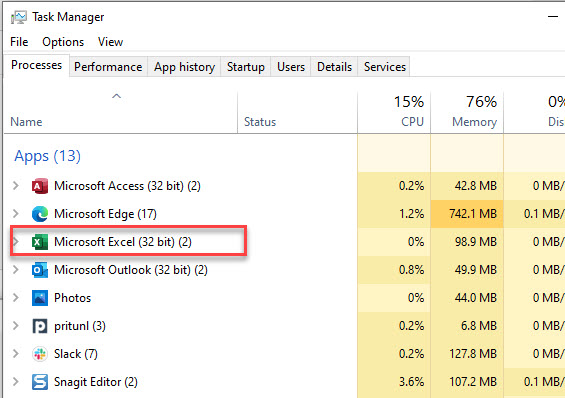Open the File menu
The height and width of the screenshot is (398, 565).
(x=19, y=42)
